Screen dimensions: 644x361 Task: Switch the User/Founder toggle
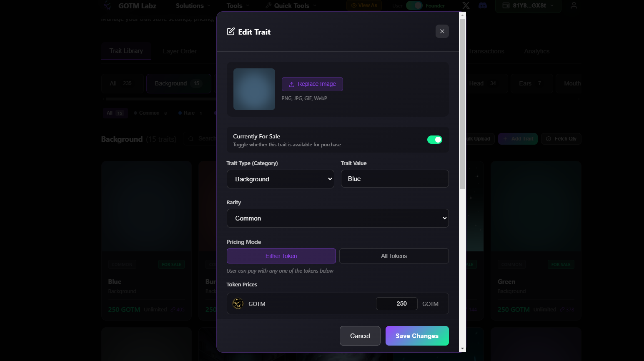(414, 5)
